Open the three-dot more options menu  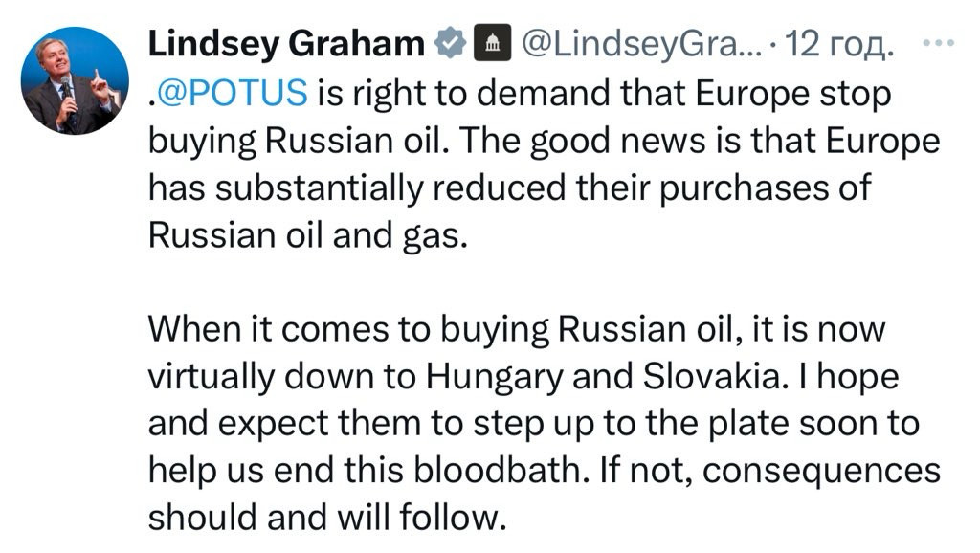[x=938, y=43]
